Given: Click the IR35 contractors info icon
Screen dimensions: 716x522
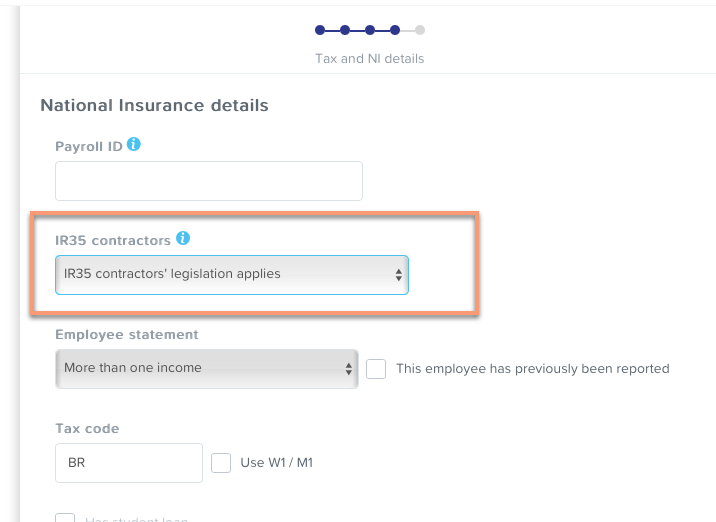Looking at the screenshot, I should 182,239.
